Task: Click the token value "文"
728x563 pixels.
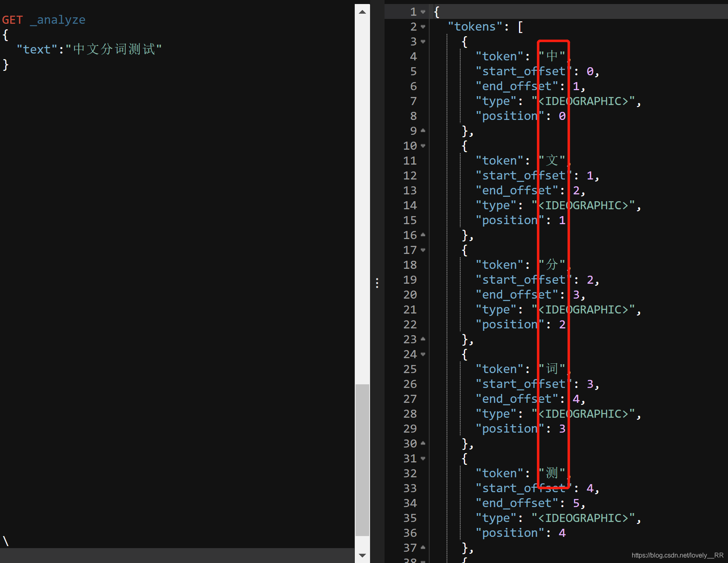Action: pos(552,160)
